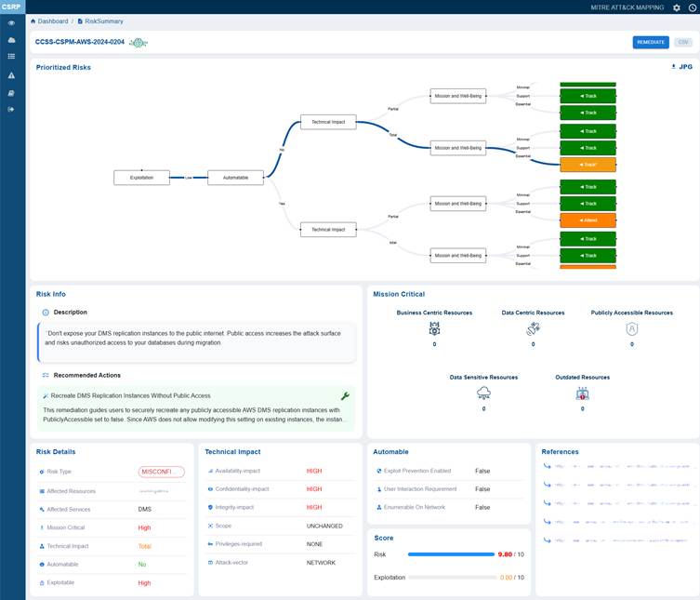Click the Data Sensitive Resources cloud icon
This screenshot has width=700, height=600.
tap(483, 393)
